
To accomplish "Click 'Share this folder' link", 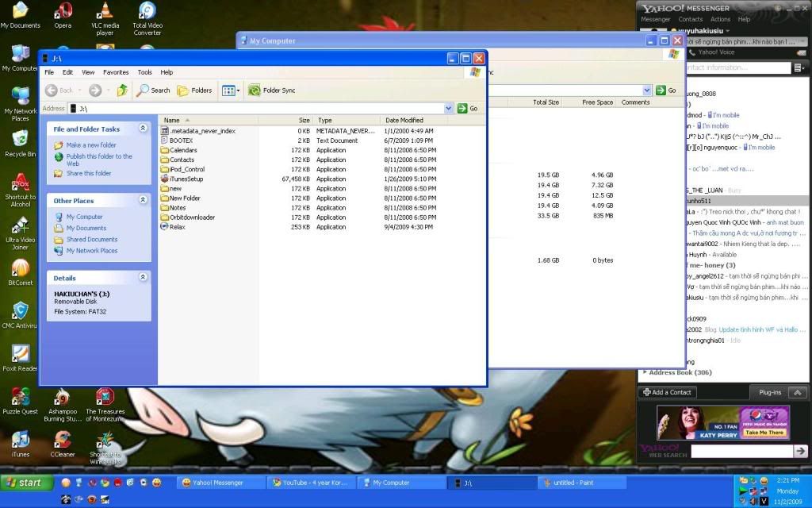I will pyautogui.click(x=89, y=174).
